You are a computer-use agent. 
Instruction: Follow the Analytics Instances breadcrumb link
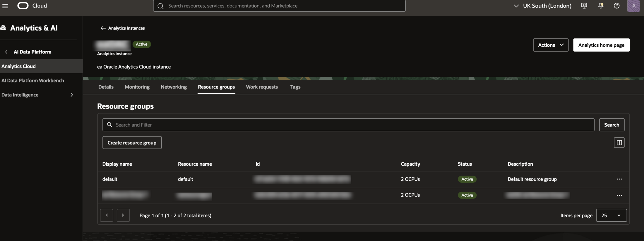coord(126,28)
